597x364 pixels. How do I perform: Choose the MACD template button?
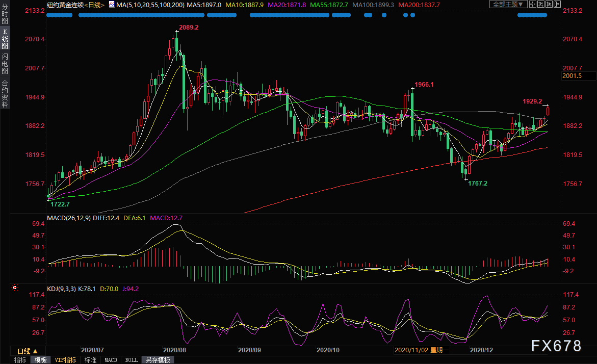tap(111, 360)
